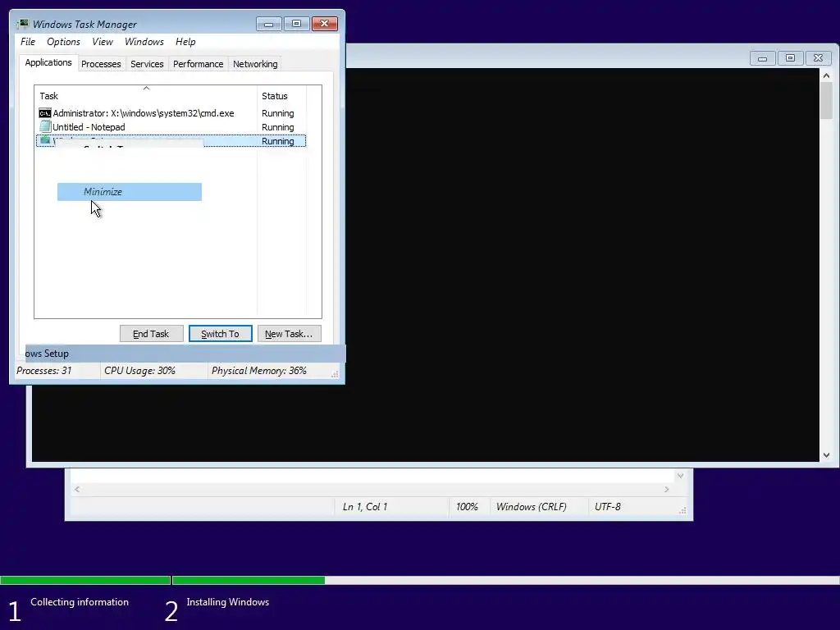Screen dimensions: 840x630
Task: Select the Administrator cmd.exe task row
Action: (x=171, y=113)
